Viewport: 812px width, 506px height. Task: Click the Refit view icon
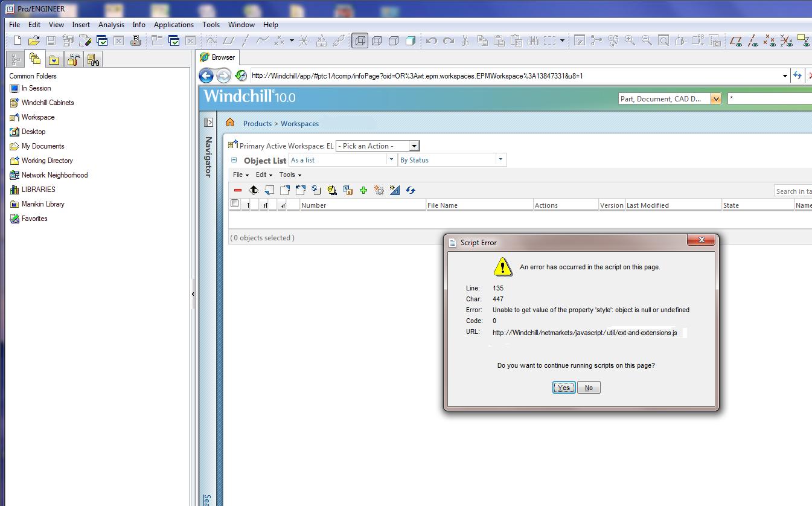click(663, 40)
